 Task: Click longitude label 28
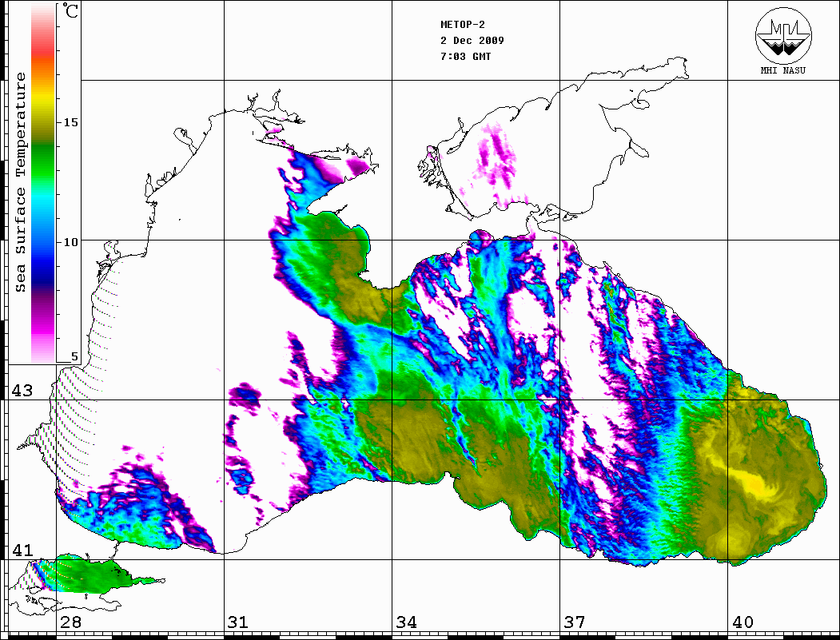[71, 622]
